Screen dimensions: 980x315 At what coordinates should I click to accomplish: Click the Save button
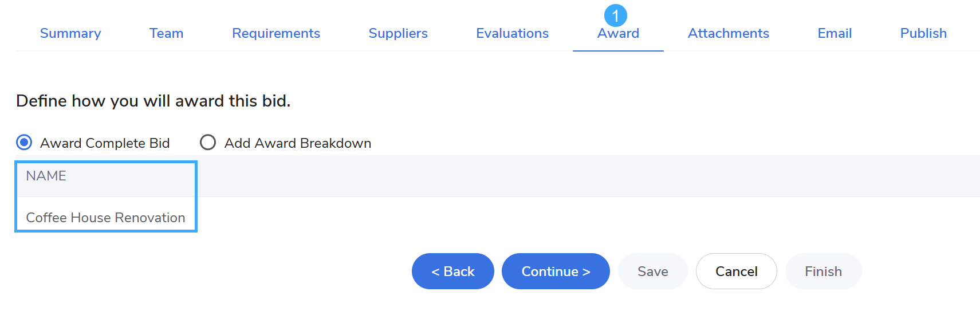pyautogui.click(x=652, y=271)
